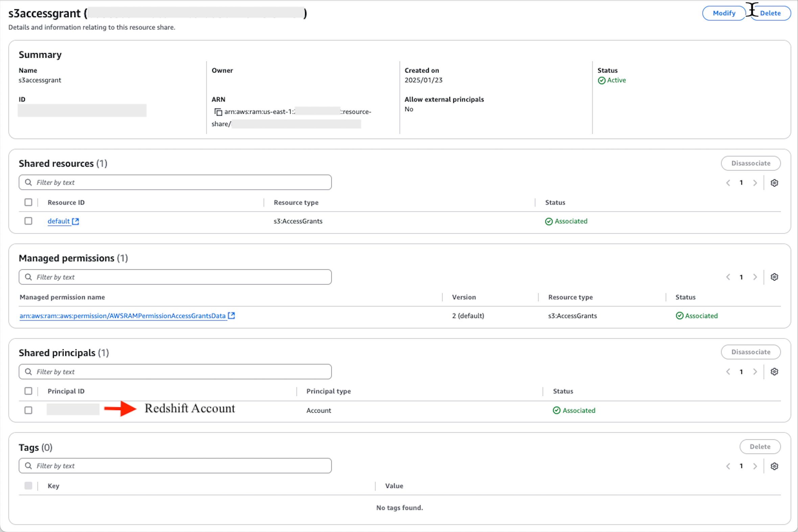Toggle the select-all checkbox in Shared resources

28,202
